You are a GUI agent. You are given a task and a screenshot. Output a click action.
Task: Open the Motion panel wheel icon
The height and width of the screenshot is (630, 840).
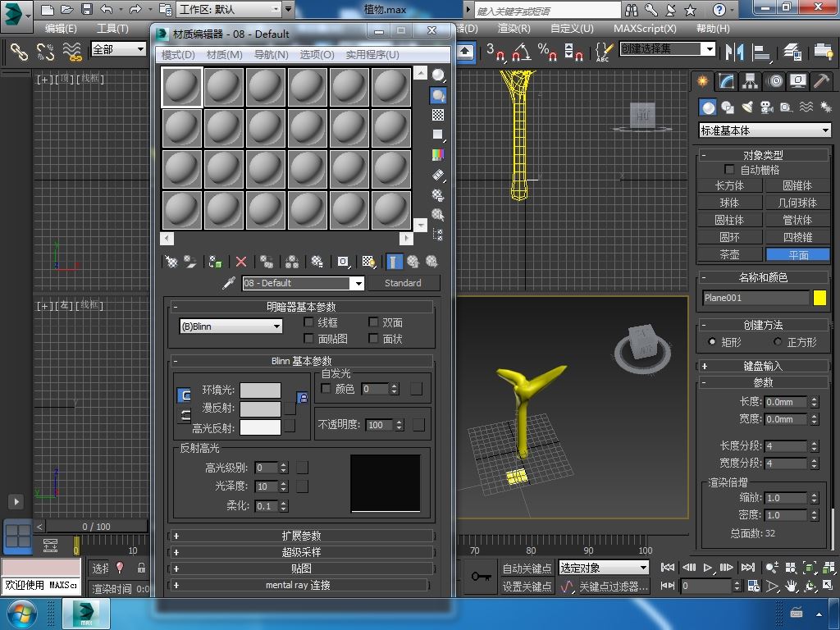pos(774,81)
